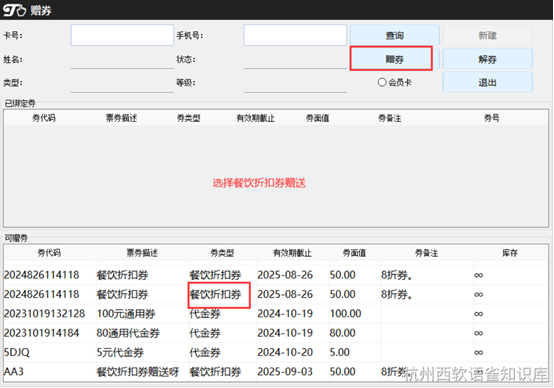
Task: Click the 姓名 field
Action: [x=122, y=59]
